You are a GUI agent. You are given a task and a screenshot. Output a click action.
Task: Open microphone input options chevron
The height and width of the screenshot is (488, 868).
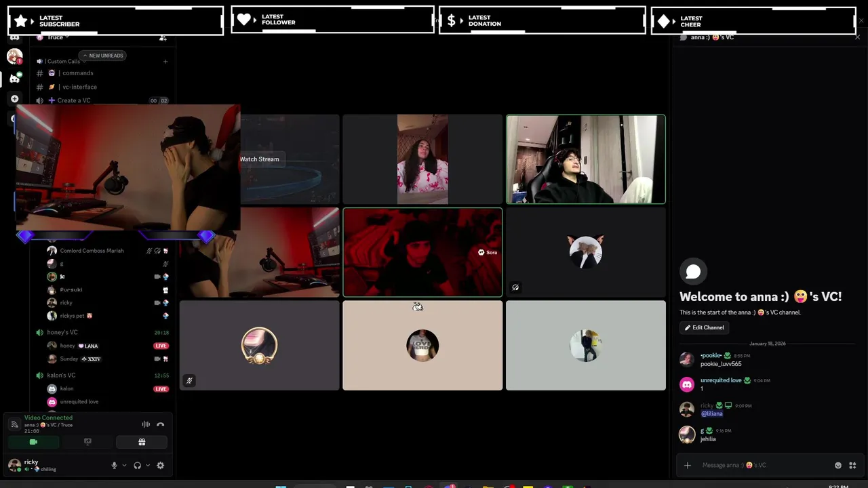(124, 466)
